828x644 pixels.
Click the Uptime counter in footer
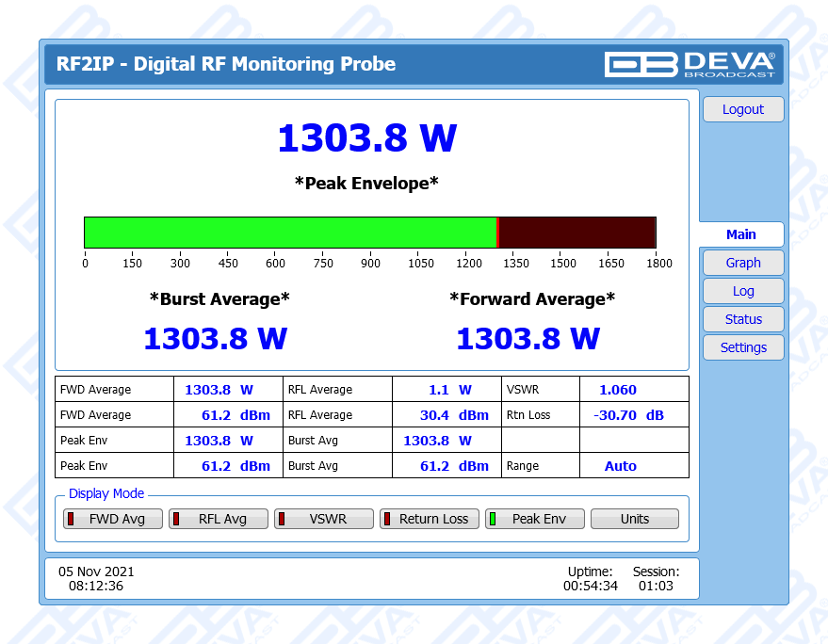(590, 586)
